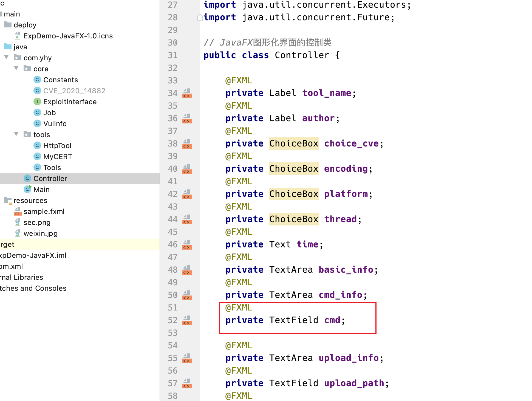Click the highlighted ChoiceBox type for choice_cve

[x=293, y=143]
